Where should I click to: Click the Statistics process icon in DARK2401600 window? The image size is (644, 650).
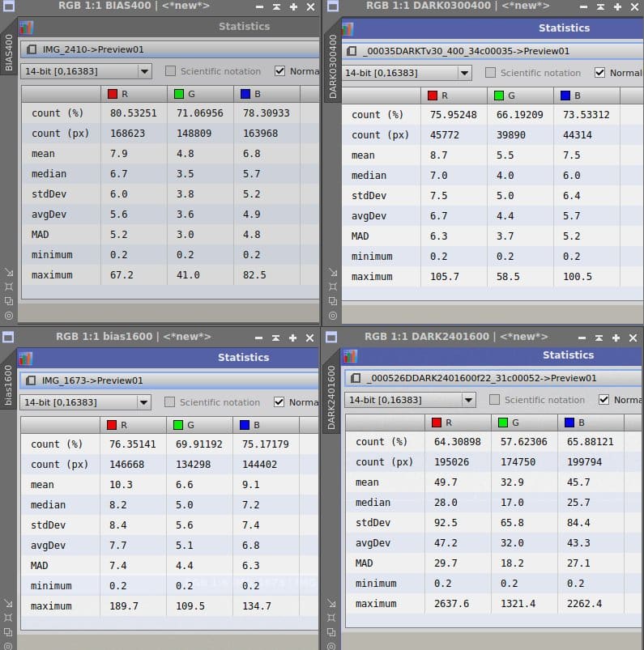[350, 355]
